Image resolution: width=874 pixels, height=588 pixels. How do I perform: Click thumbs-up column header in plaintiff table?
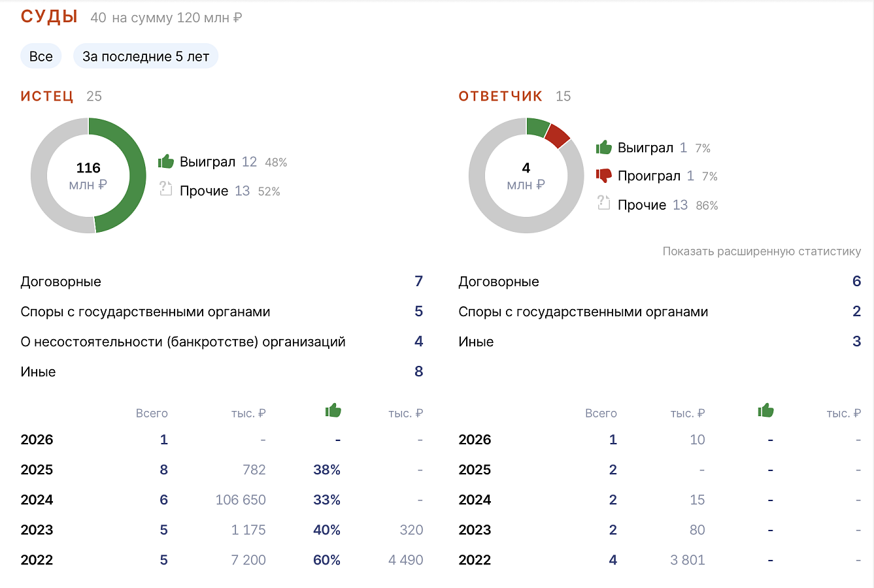pyautogui.click(x=333, y=410)
